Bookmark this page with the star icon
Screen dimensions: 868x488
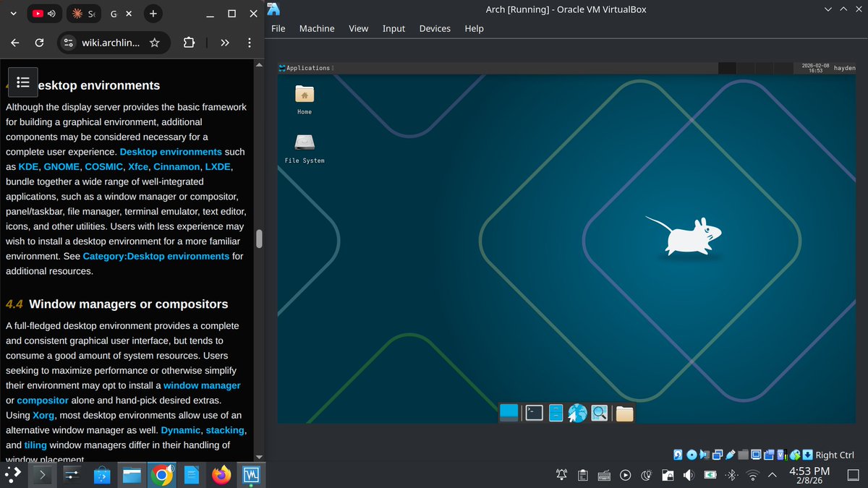coord(154,43)
